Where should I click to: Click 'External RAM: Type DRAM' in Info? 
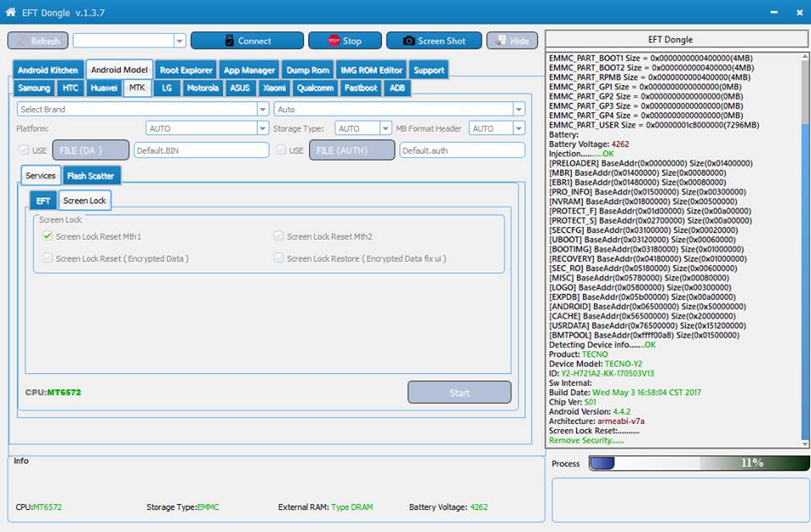pyautogui.click(x=325, y=508)
